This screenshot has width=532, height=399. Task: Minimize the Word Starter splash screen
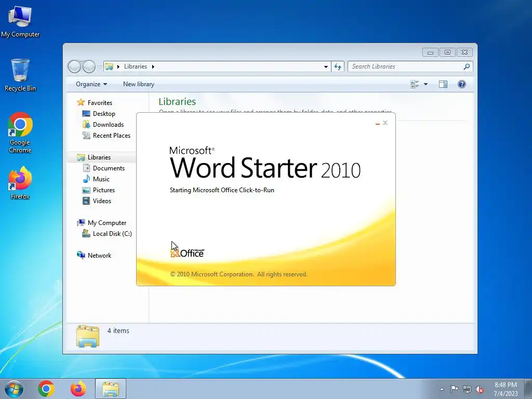pos(377,123)
